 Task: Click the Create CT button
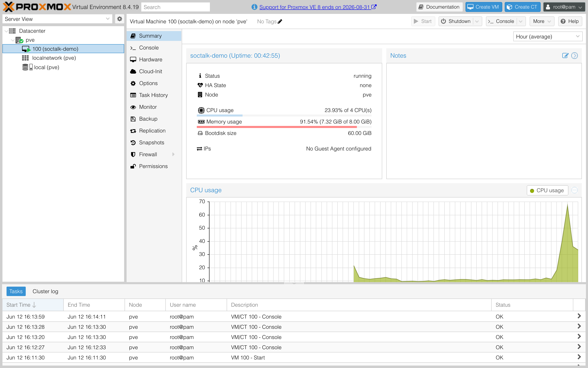coord(522,7)
